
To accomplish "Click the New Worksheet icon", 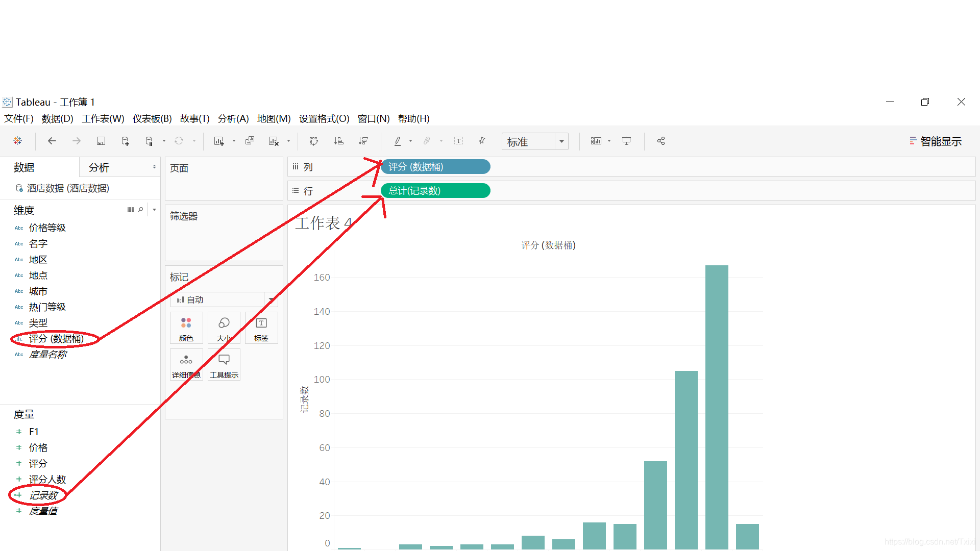I will pyautogui.click(x=219, y=141).
